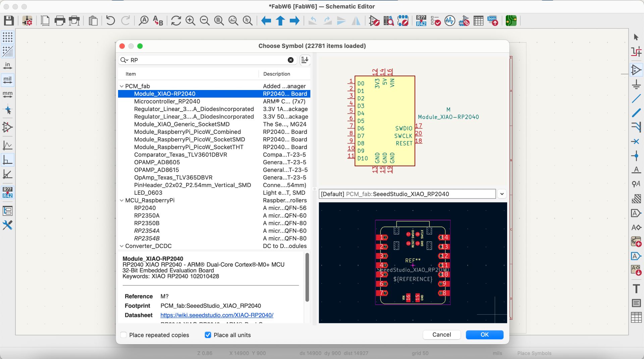Collapse the MCU_RaspberryPi library group
This screenshot has width=644, height=359.
[x=121, y=200]
